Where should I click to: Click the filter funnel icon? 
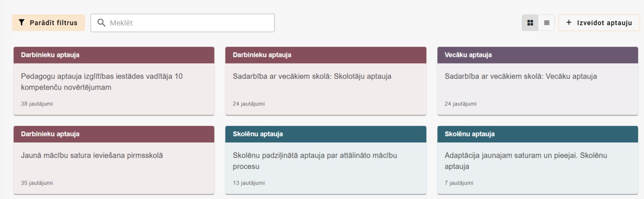pos(22,23)
